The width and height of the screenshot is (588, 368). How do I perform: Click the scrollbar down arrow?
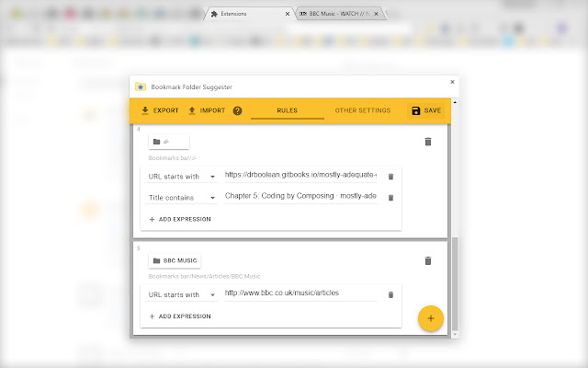(456, 334)
